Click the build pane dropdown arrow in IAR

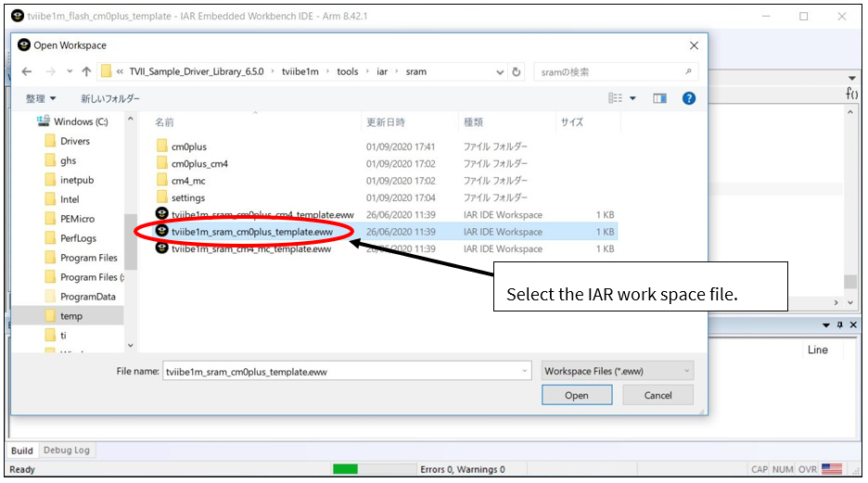(826, 325)
